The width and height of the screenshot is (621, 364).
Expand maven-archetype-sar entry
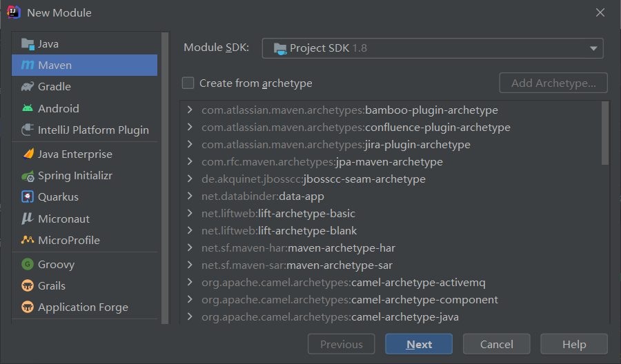pyautogui.click(x=190, y=265)
